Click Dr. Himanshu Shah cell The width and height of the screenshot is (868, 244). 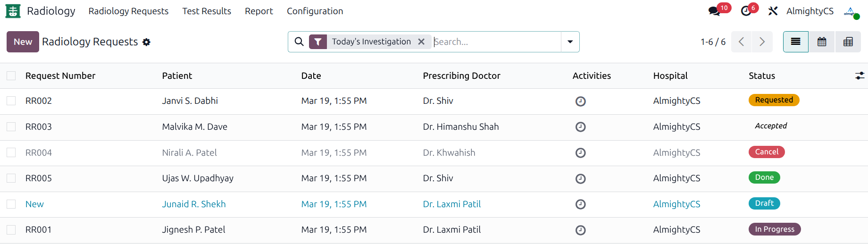click(461, 126)
